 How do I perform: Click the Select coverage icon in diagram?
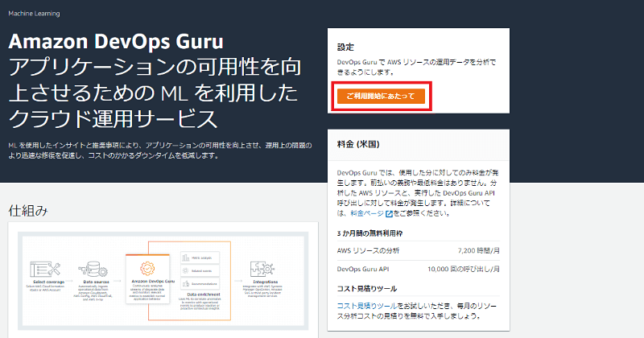[46, 270]
